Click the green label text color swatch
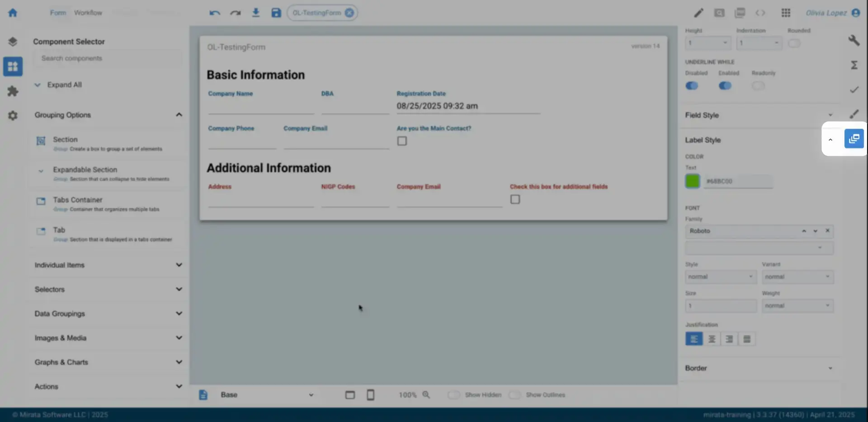868x422 pixels. [693, 181]
